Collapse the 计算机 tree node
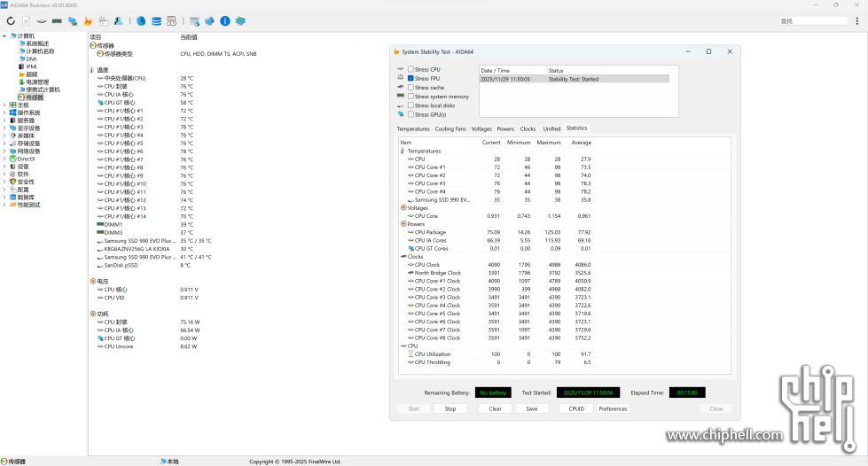This screenshot has height=466, width=868. pos(4,36)
